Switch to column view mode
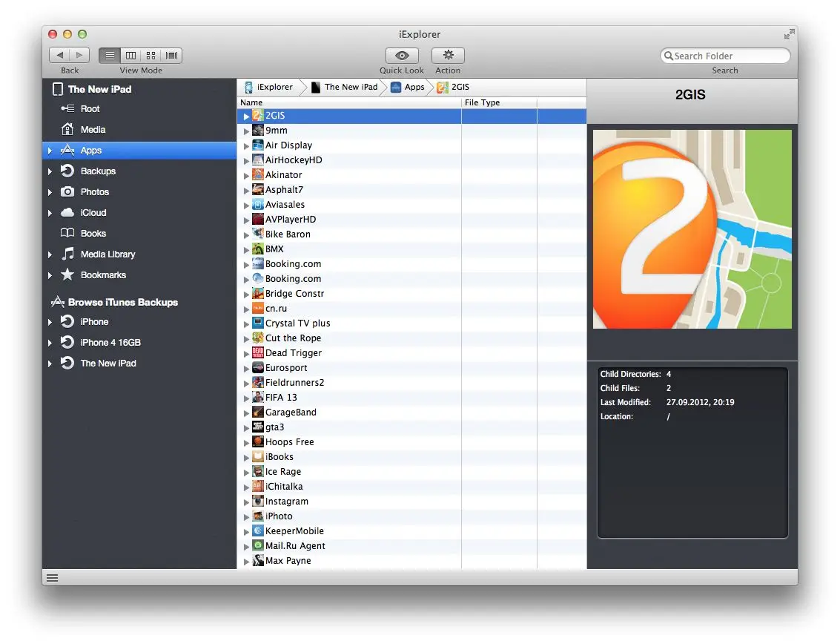 pyautogui.click(x=130, y=55)
